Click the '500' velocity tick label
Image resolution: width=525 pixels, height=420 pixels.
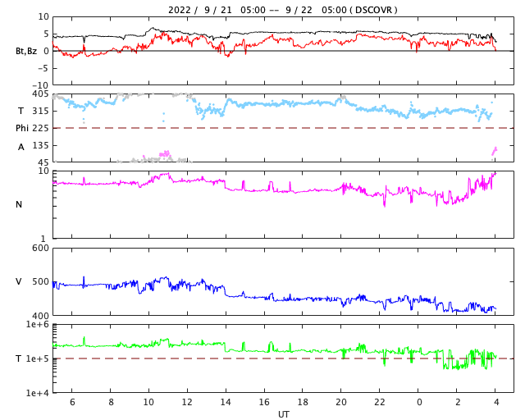[x=40, y=281]
